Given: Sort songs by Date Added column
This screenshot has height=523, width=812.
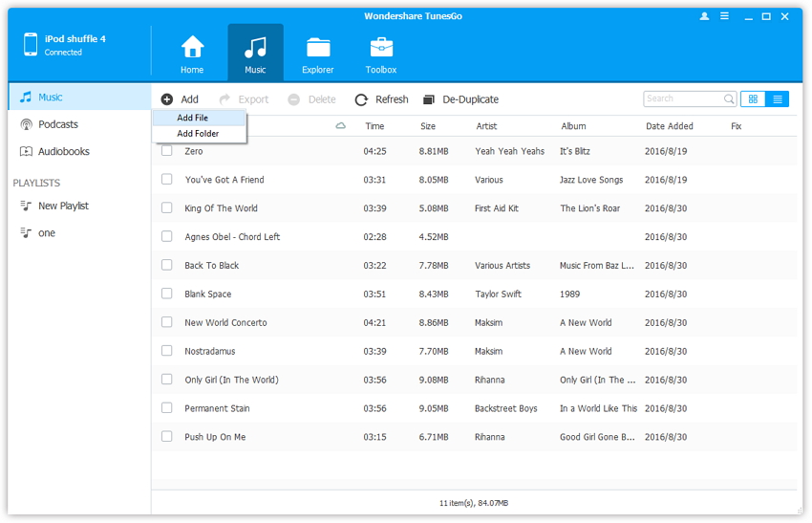Looking at the screenshot, I should point(669,126).
